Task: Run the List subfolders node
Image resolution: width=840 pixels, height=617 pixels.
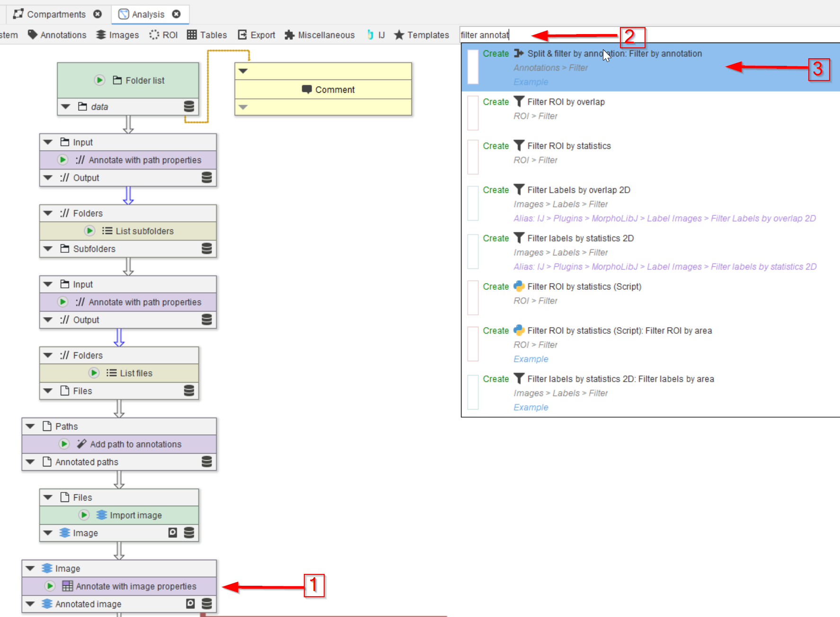Action: coord(89,231)
